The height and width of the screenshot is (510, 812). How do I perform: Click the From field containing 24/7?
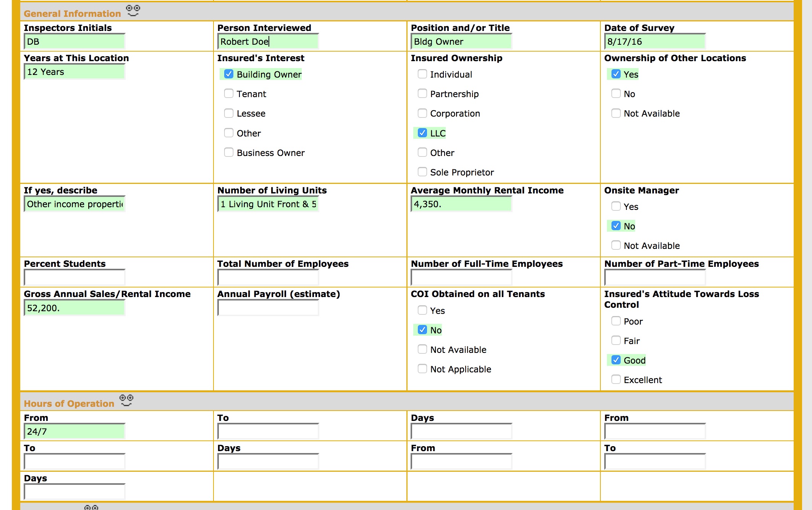coord(74,431)
